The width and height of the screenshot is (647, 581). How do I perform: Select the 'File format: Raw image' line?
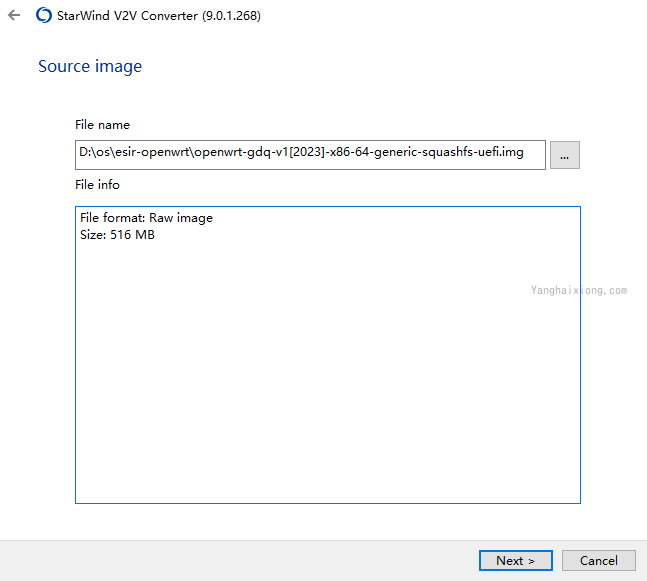[x=146, y=218]
